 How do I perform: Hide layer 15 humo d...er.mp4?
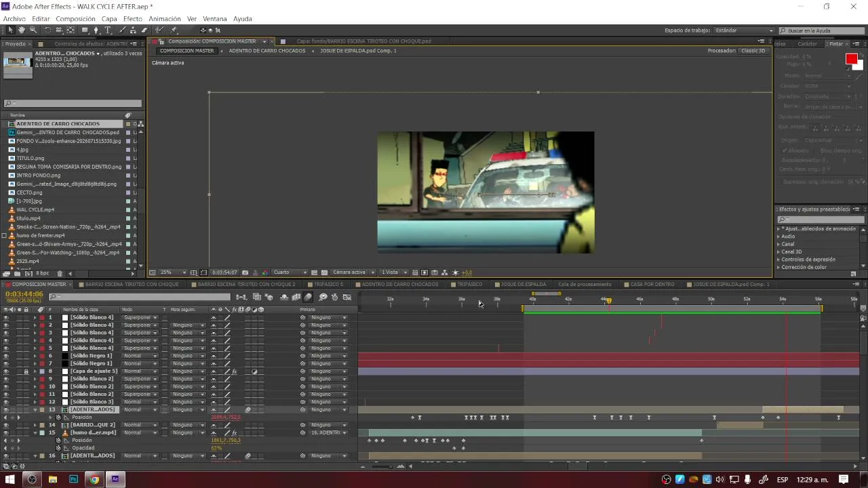click(6, 432)
